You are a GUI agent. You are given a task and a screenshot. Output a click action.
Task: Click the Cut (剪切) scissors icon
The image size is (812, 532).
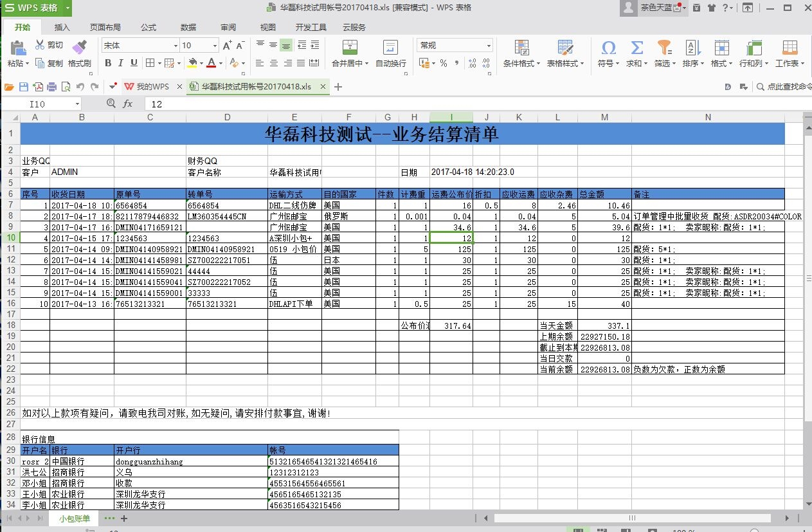coord(40,45)
